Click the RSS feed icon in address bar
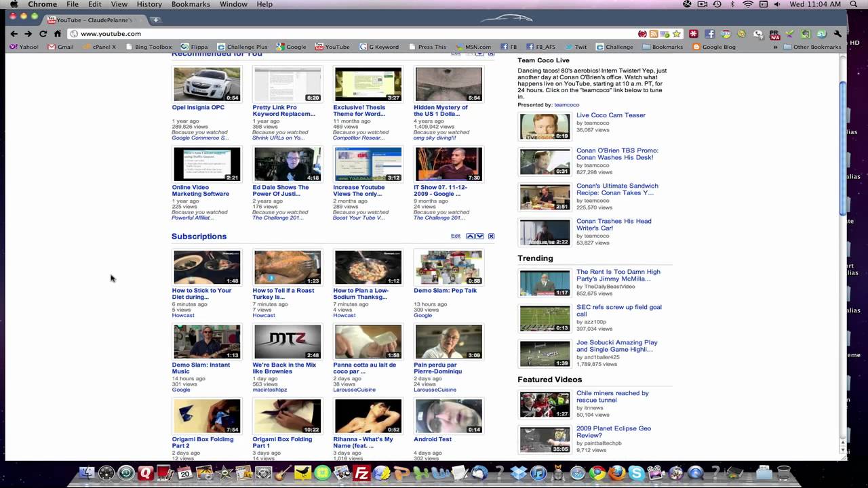Viewport: 868px width, 488px height. [654, 34]
